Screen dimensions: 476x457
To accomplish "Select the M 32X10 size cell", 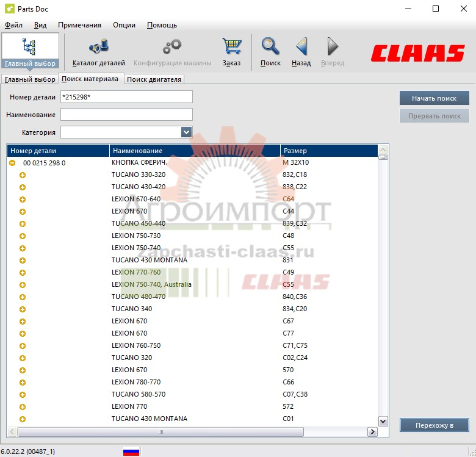I will (x=296, y=163).
